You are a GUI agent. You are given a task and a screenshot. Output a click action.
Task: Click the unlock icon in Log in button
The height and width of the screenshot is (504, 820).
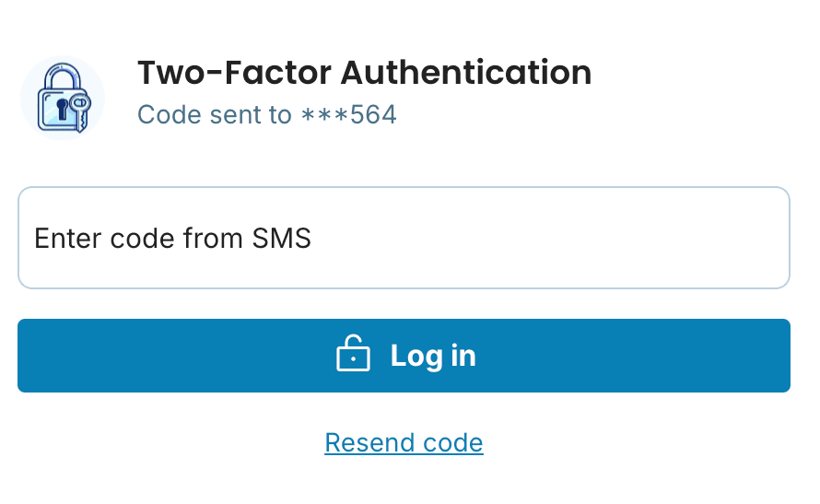tap(353, 355)
